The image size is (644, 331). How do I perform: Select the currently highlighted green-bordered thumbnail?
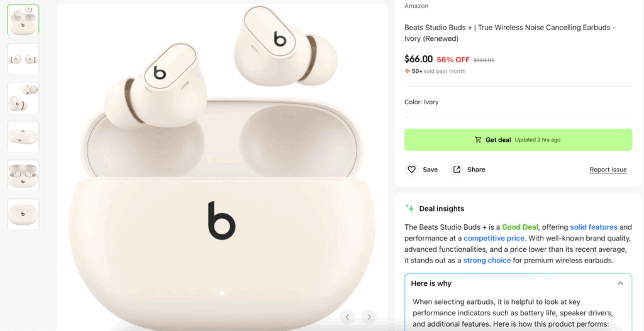point(23,20)
